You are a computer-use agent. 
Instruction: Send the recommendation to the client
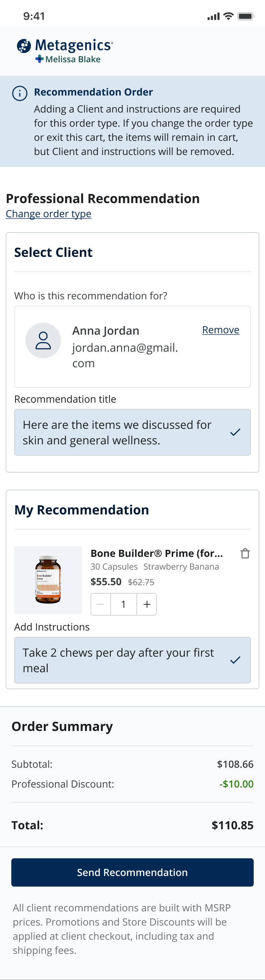[132, 872]
